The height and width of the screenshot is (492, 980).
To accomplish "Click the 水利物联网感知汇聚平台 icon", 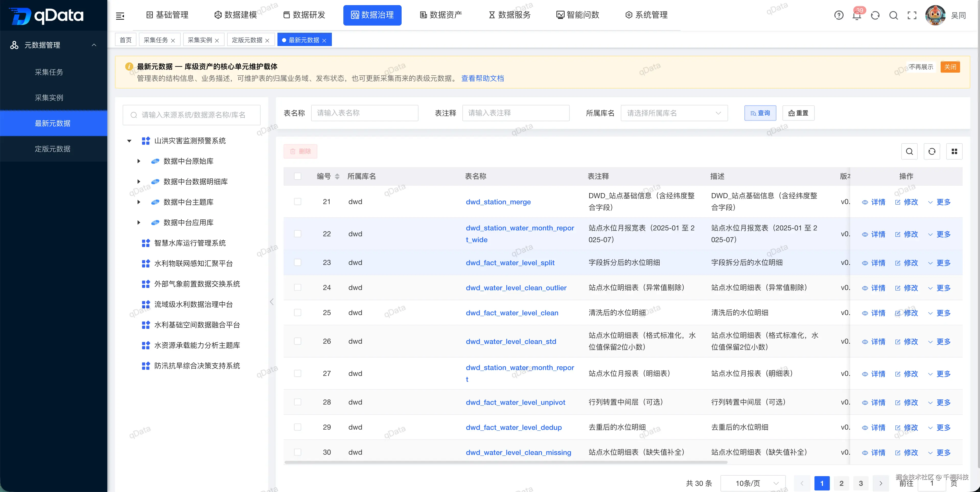I will (x=146, y=264).
